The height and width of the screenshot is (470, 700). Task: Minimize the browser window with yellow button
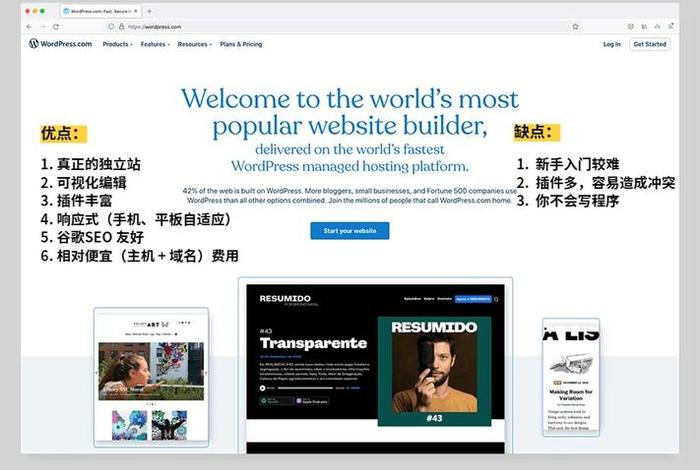pos(35,11)
